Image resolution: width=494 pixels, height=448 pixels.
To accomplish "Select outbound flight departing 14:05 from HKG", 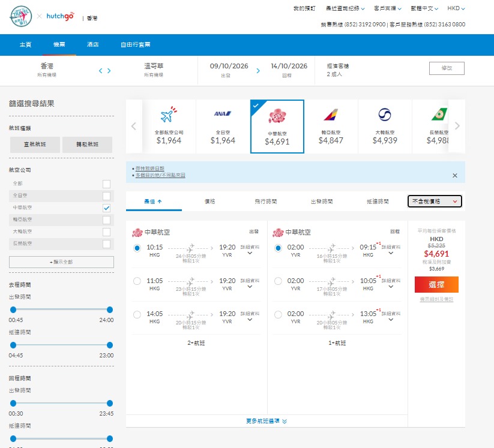I will [x=137, y=314].
